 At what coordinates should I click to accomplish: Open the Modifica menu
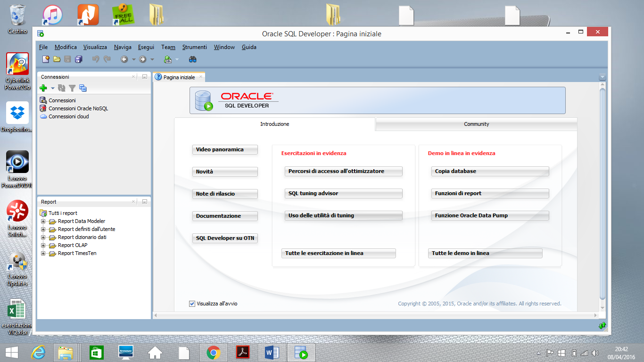pos(66,47)
